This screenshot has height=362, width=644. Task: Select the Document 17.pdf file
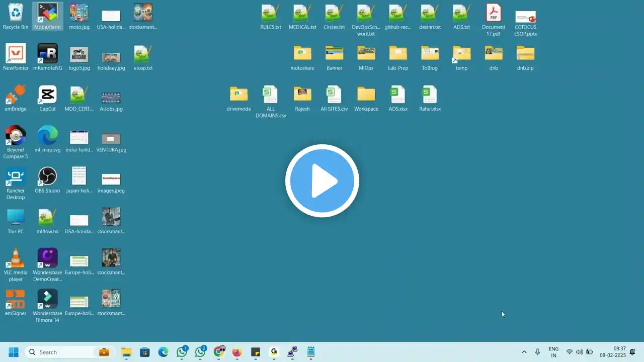(494, 20)
